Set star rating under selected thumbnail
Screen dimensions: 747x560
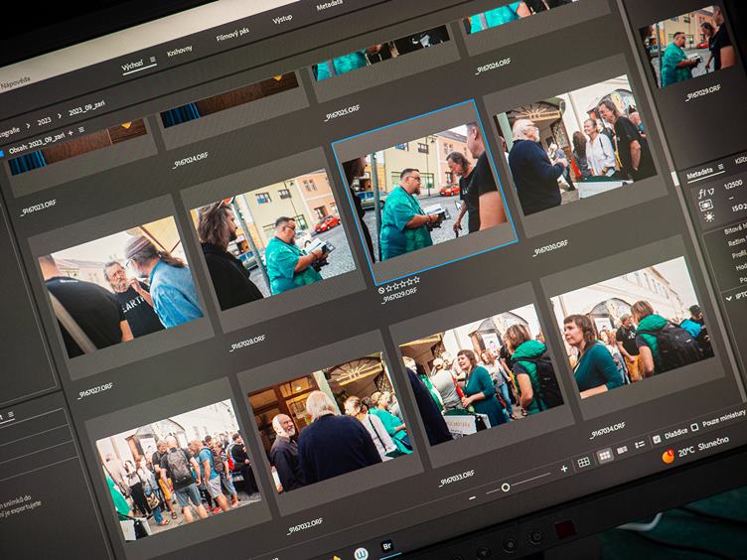pyautogui.click(x=402, y=284)
